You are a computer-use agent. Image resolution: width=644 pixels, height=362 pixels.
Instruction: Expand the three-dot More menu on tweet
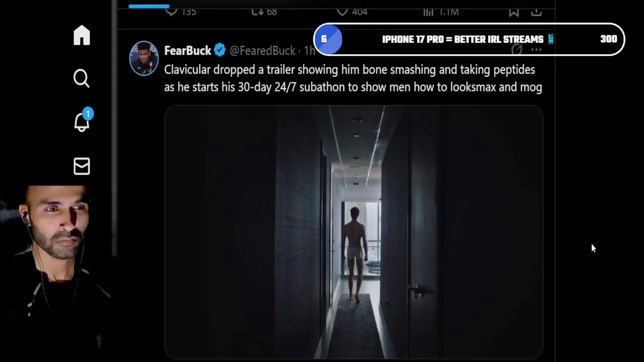click(536, 50)
